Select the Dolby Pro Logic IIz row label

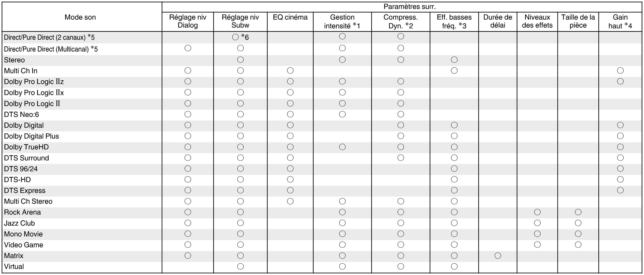coord(34,82)
